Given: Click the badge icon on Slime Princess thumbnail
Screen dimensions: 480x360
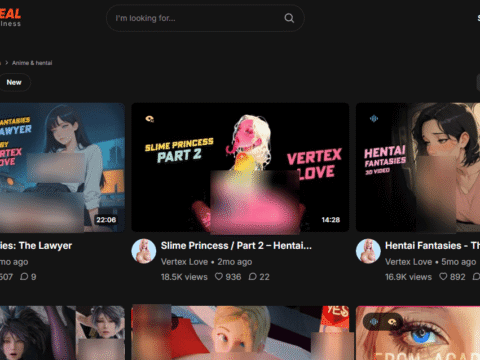Looking at the screenshot, I should point(150,119).
